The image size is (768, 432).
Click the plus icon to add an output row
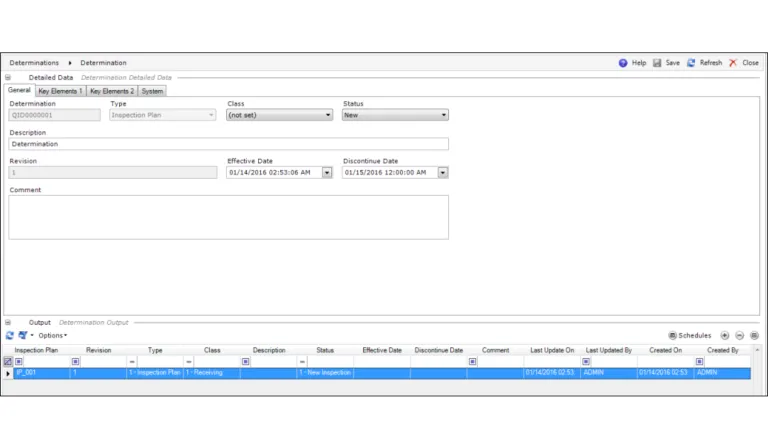click(725, 336)
